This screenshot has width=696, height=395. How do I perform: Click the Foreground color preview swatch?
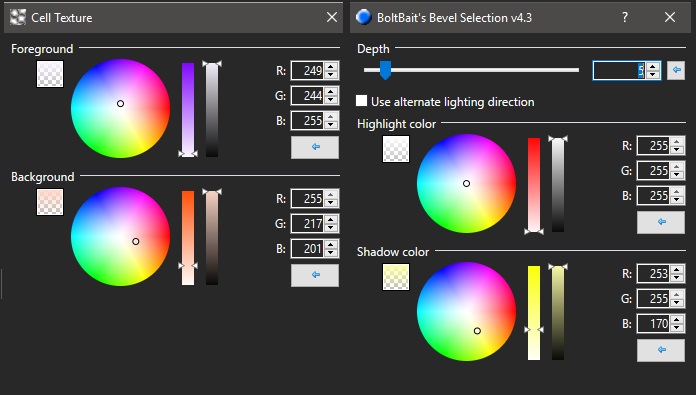click(50, 74)
